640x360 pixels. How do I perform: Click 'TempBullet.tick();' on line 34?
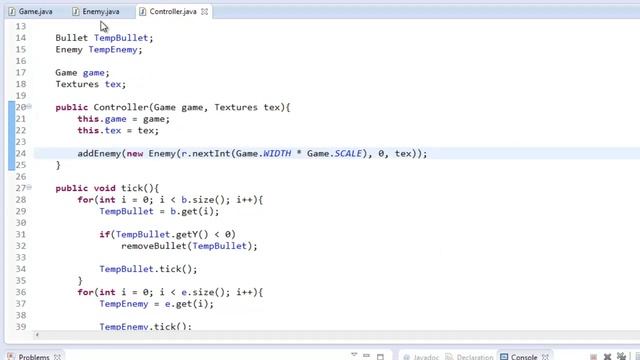[148, 269]
